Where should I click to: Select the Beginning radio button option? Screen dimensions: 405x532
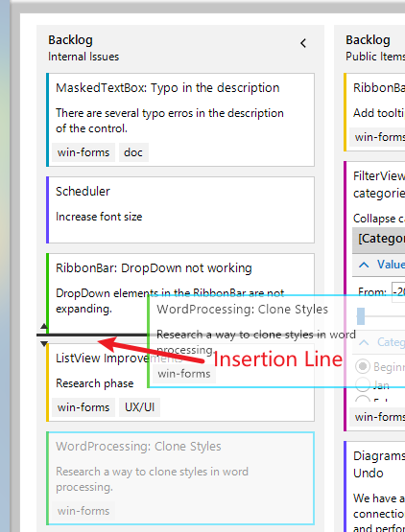click(363, 366)
